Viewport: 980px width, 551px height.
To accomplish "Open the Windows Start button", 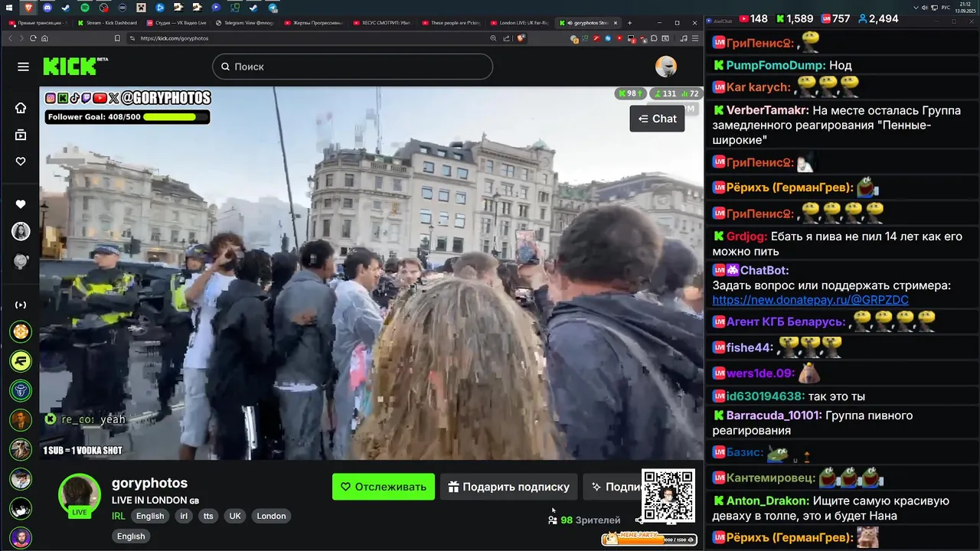I will click(8, 7).
